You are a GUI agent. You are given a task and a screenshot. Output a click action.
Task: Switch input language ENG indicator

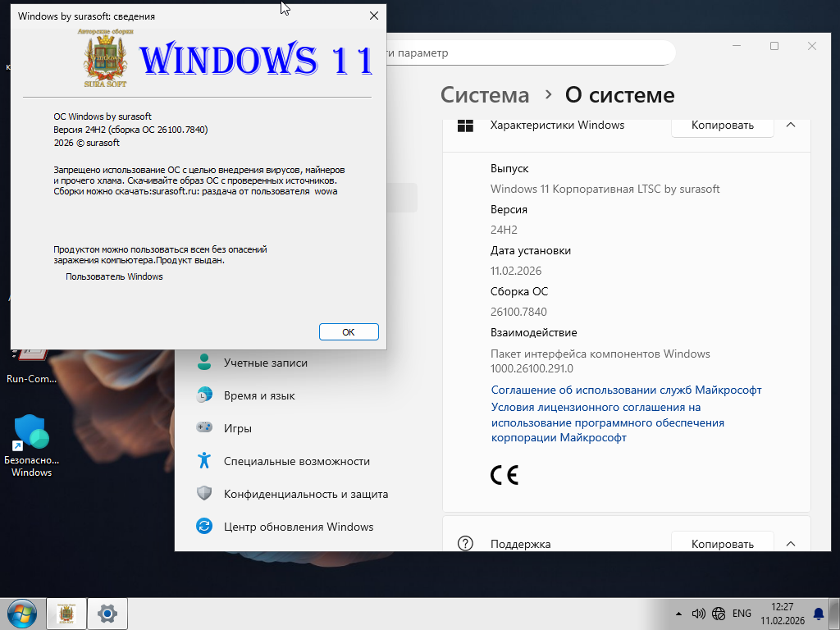pyautogui.click(x=742, y=614)
